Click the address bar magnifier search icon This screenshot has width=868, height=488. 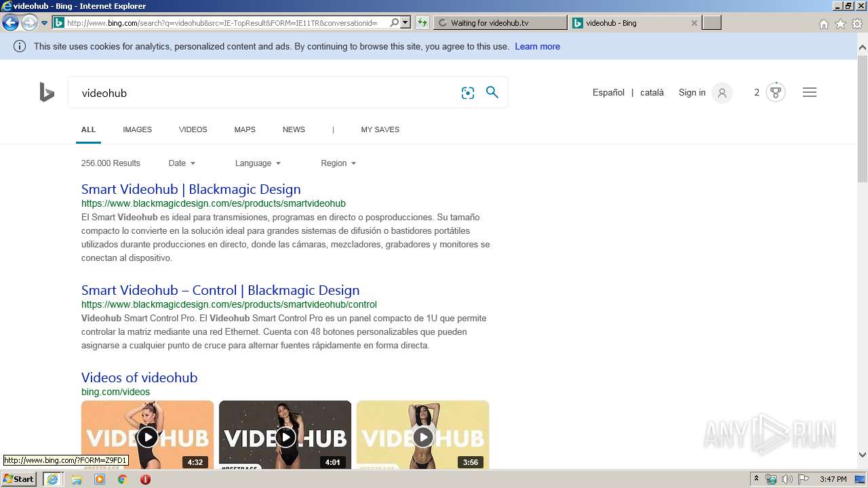(x=395, y=22)
